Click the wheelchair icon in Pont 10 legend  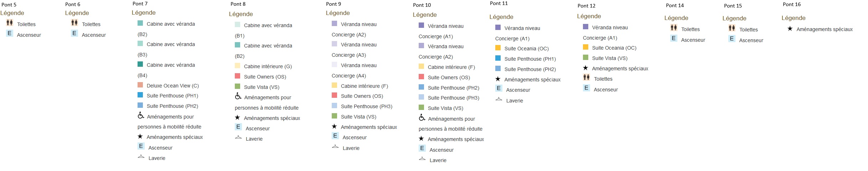click(422, 117)
